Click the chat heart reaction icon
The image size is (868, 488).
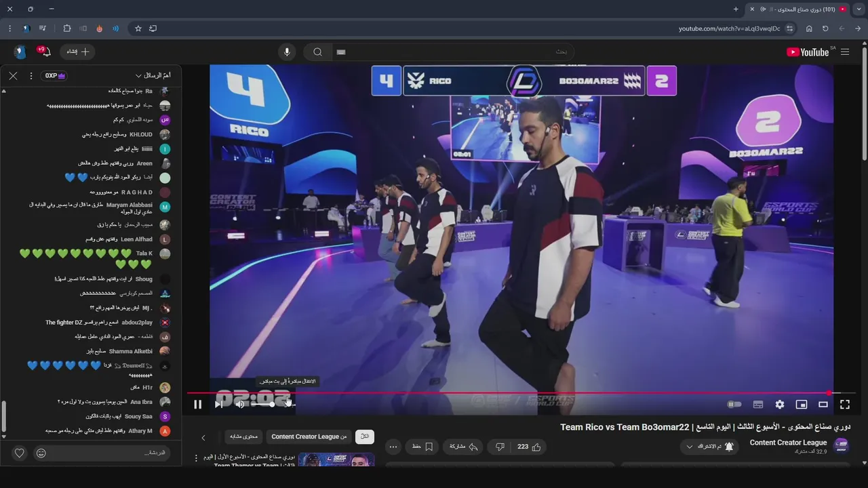[19, 453]
